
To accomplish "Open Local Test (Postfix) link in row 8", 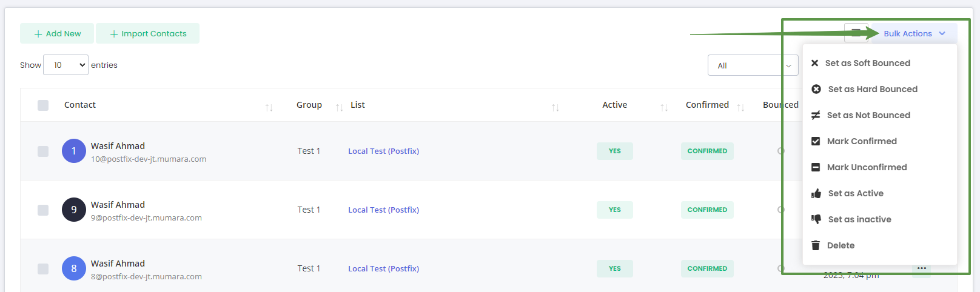I will click(383, 268).
